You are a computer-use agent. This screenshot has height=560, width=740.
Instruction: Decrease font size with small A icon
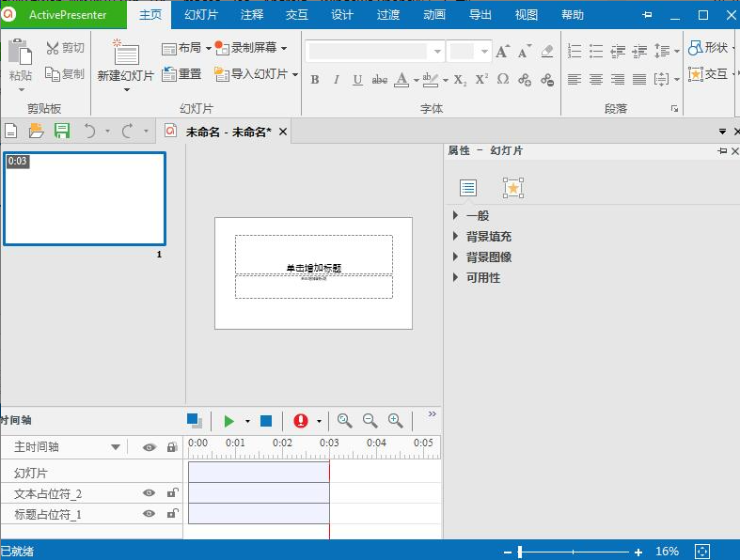(524, 51)
